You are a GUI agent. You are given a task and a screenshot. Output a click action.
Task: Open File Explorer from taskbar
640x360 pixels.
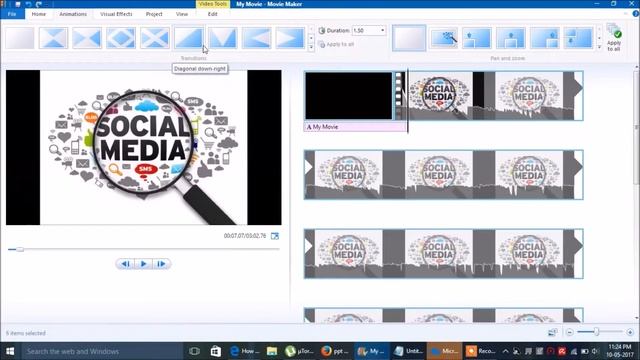click(x=272, y=351)
